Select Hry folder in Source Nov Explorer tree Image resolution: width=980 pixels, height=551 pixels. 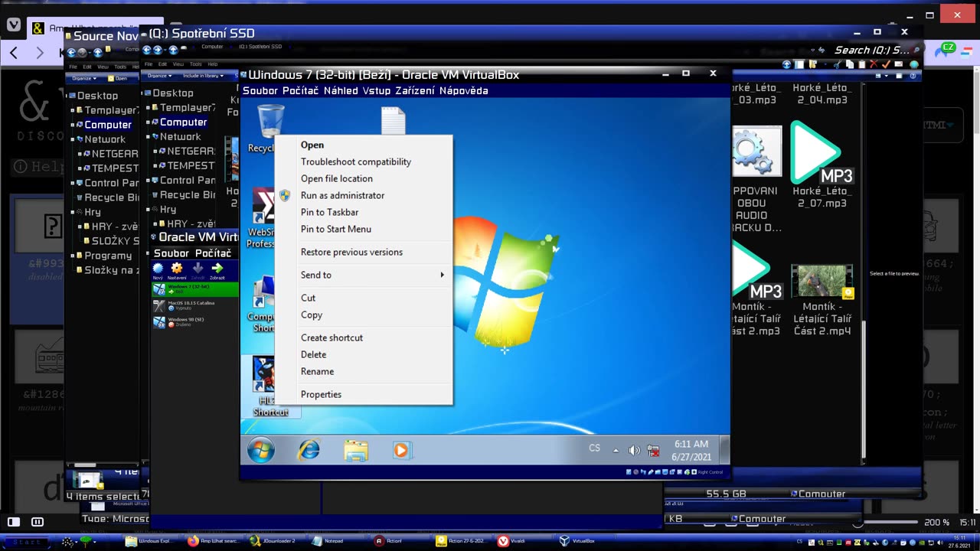92,212
